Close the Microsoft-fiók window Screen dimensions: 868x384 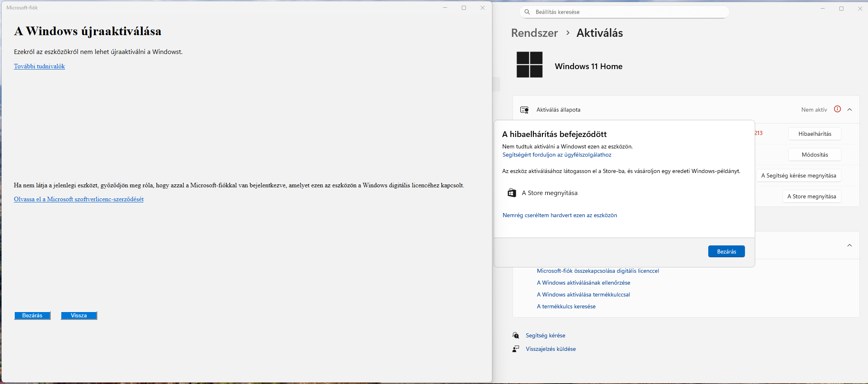pyautogui.click(x=483, y=8)
